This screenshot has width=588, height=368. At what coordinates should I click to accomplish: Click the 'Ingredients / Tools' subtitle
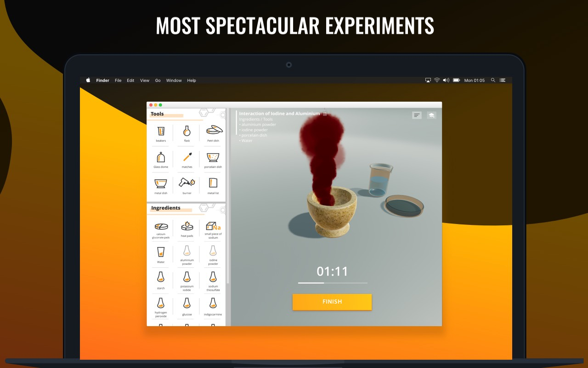click(256, 120)
